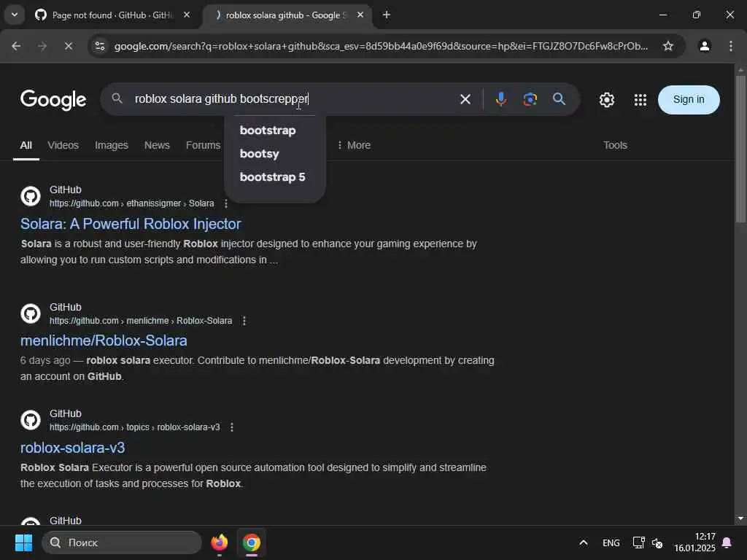Go forward one page in history

tap(42, 46)
